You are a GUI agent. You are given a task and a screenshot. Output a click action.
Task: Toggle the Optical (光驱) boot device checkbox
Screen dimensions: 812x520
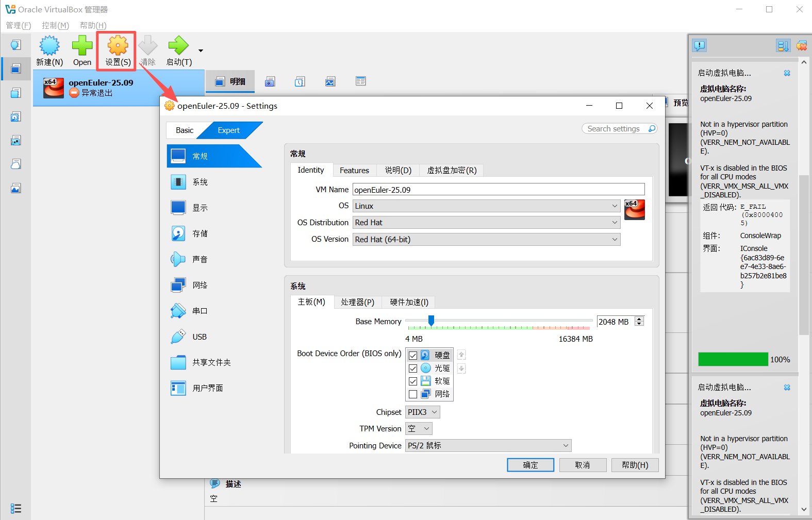(x=413, y=368)
